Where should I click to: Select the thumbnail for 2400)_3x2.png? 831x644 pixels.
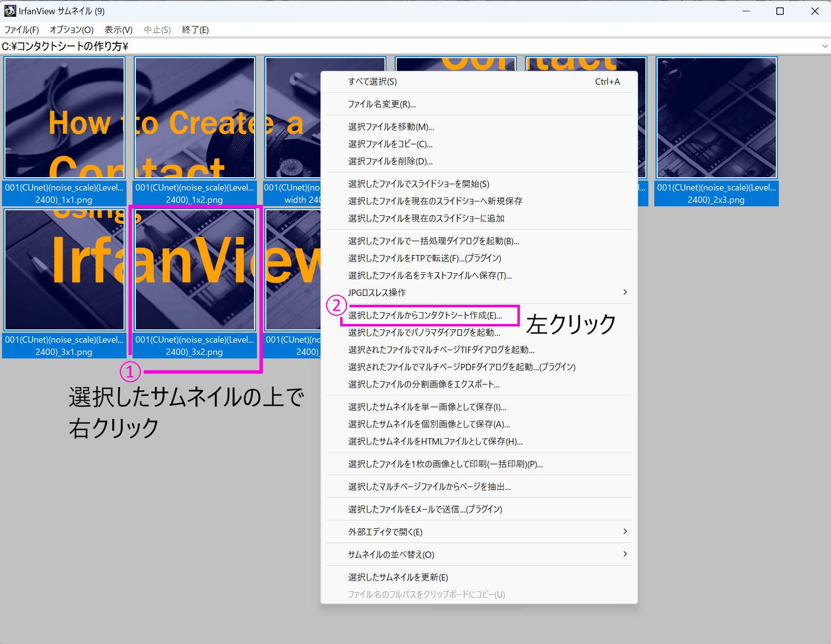pyautogui.click(x=195, y=270)
